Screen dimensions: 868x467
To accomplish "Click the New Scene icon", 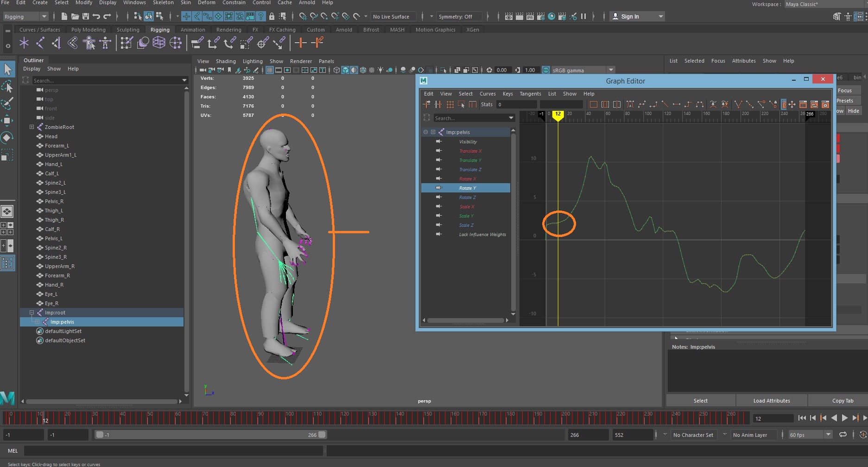I will coord(64,17).
